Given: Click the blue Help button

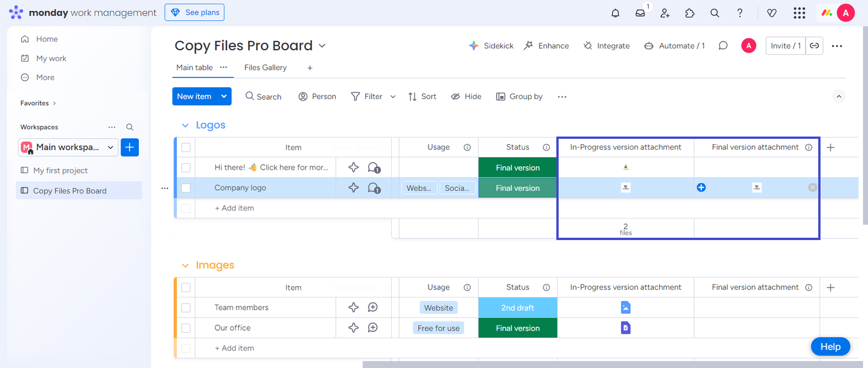Looking at the screenshot, I should click(x=830, y=347).
